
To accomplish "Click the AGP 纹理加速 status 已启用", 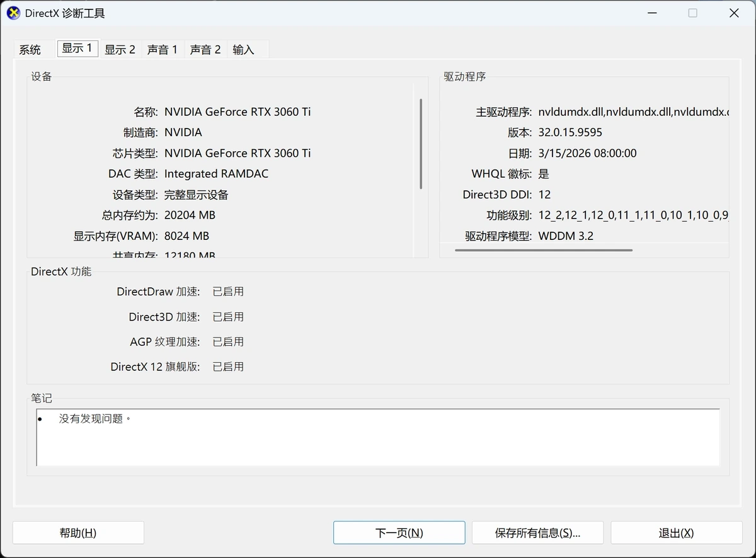I will point(228,342).
